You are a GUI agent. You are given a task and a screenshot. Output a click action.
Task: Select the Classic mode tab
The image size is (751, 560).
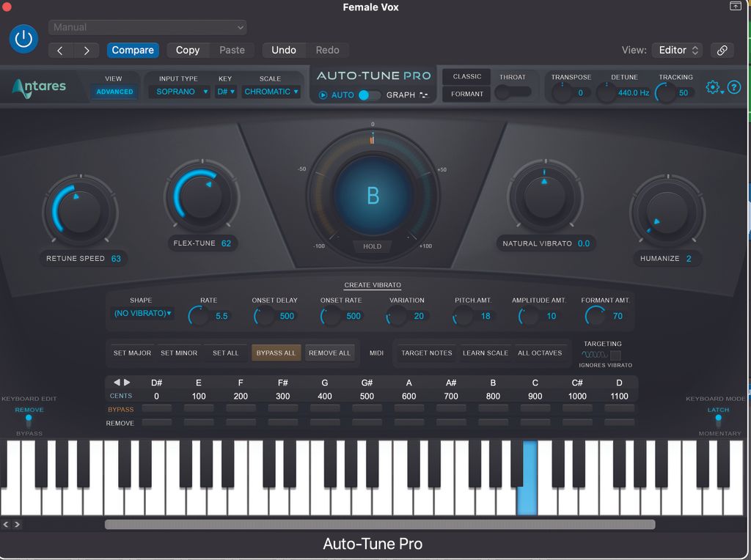tap(466, 76)
